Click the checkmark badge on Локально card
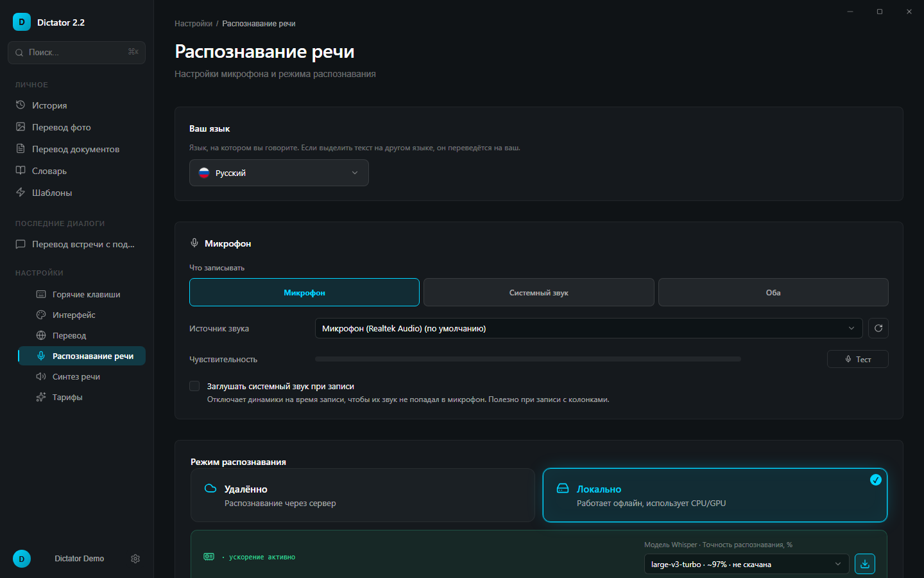Viewport: 924px width, 578px height. [x=875, y=480]
